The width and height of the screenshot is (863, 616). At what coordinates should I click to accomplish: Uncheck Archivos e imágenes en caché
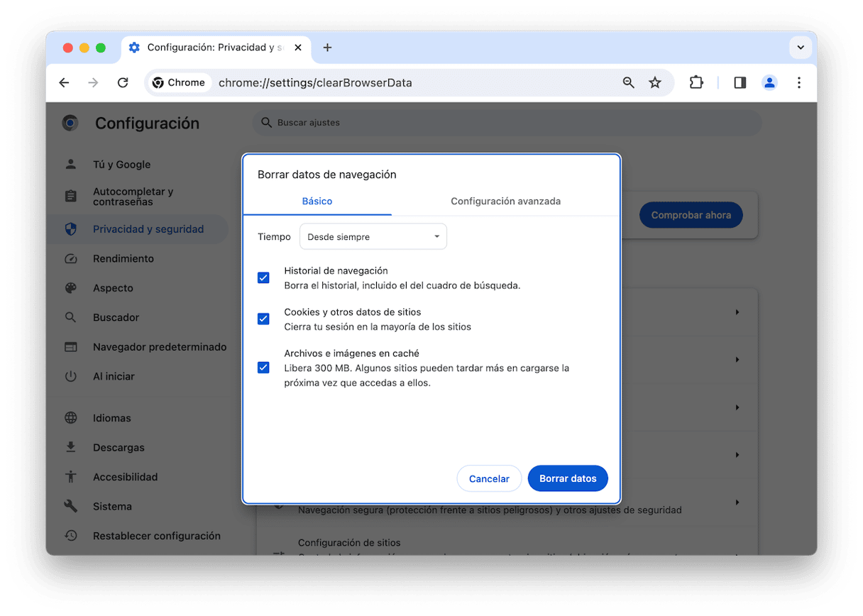coord(263,368)
